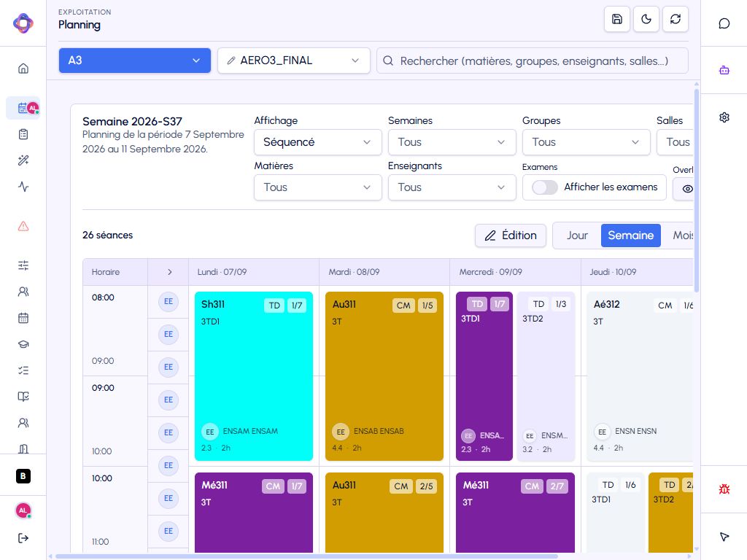This screenshot has height=560, width=747.
Task: Open the open book icon in sidebar
Action: pos(23,396)
